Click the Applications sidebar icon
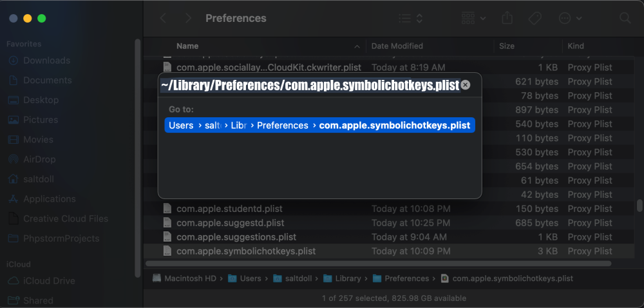 click(x=14, y=199)
